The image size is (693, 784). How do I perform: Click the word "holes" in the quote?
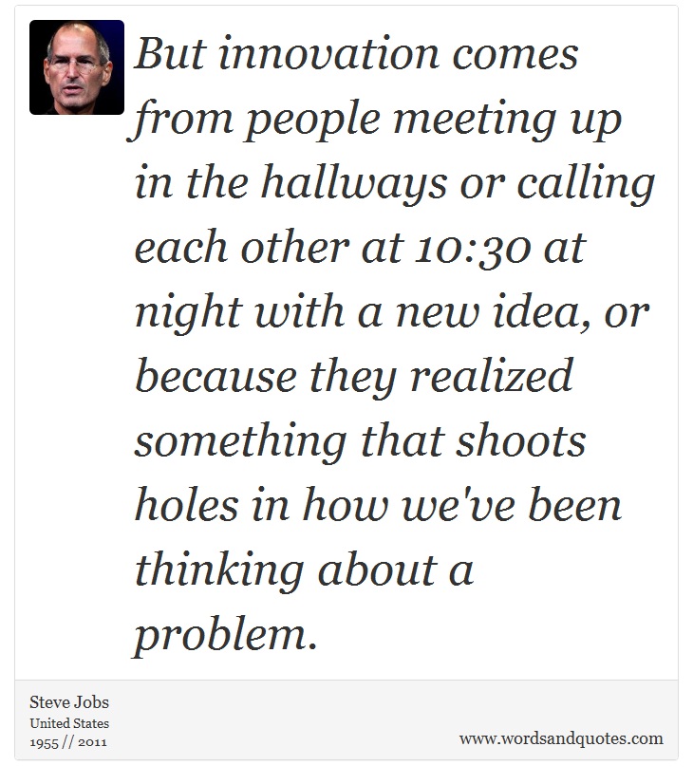[x=186, y=505]
